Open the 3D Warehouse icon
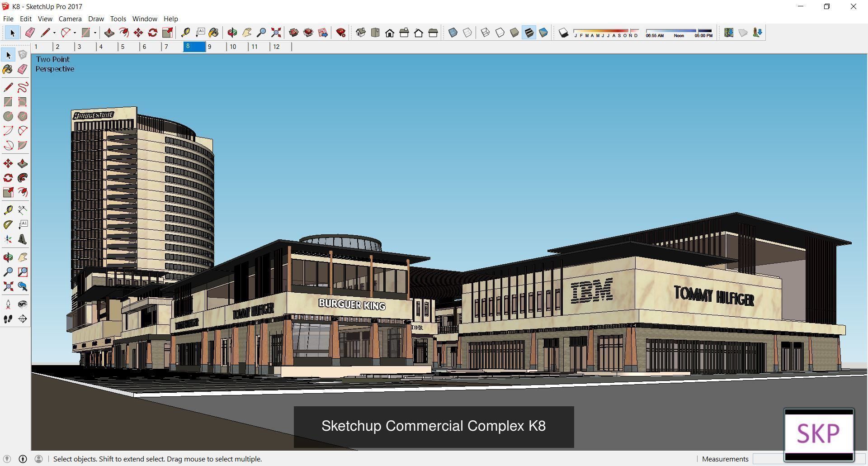The width and height of the screenshot is (868, 466). click(294, 33)
